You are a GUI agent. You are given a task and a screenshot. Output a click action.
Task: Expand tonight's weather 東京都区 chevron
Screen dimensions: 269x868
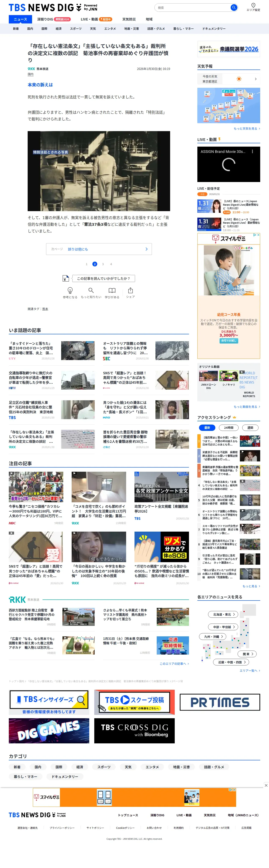point(256,79)
